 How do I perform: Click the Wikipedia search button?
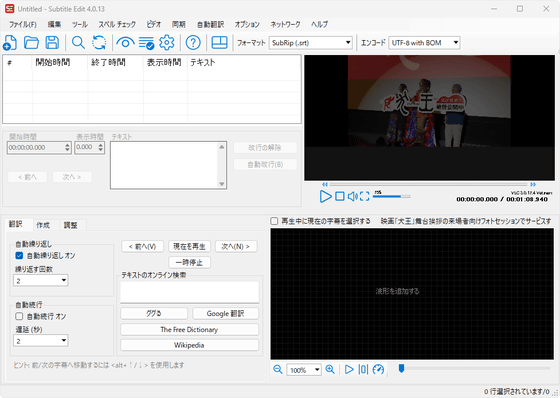tap(189, 345)
